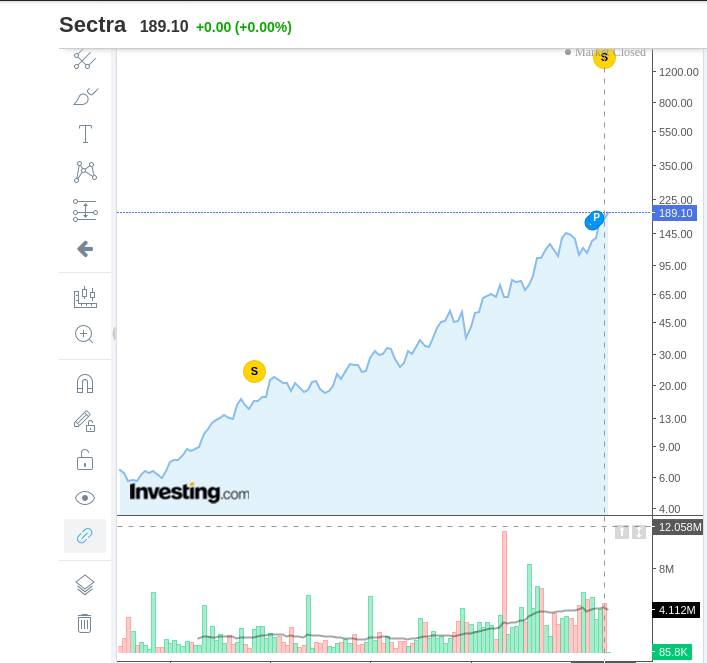Open the Fibonacci and pitchfork tools
This screenshot has width=707, height=663.
click(x=85, y=210)
